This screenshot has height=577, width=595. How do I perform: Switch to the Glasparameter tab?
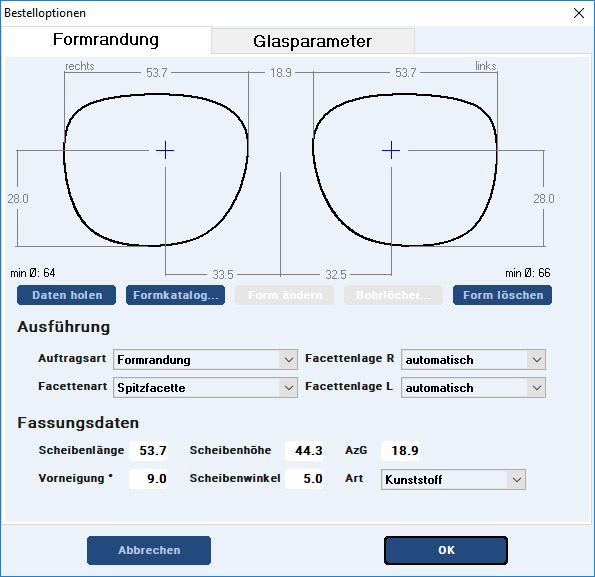(x=313, y=41)
